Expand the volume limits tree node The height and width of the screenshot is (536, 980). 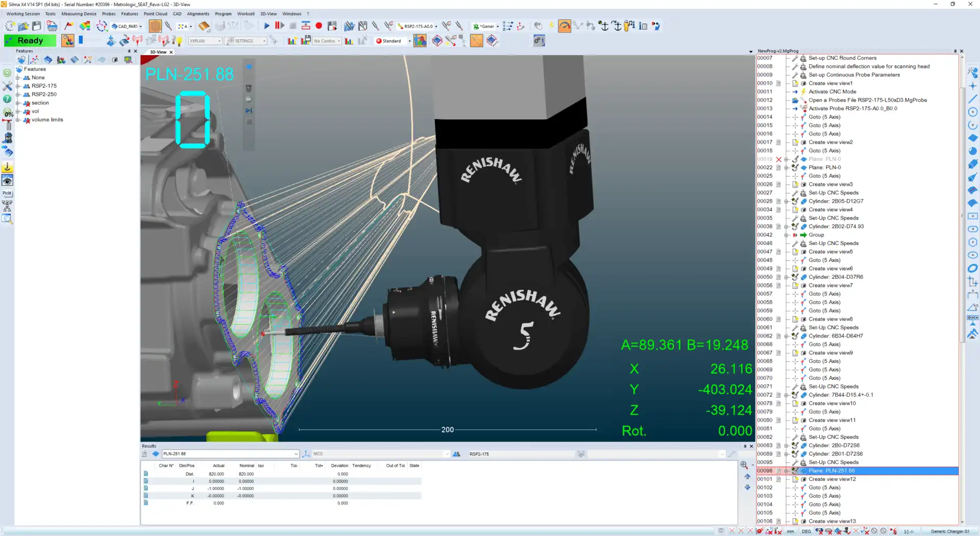(x=18, y=120)
